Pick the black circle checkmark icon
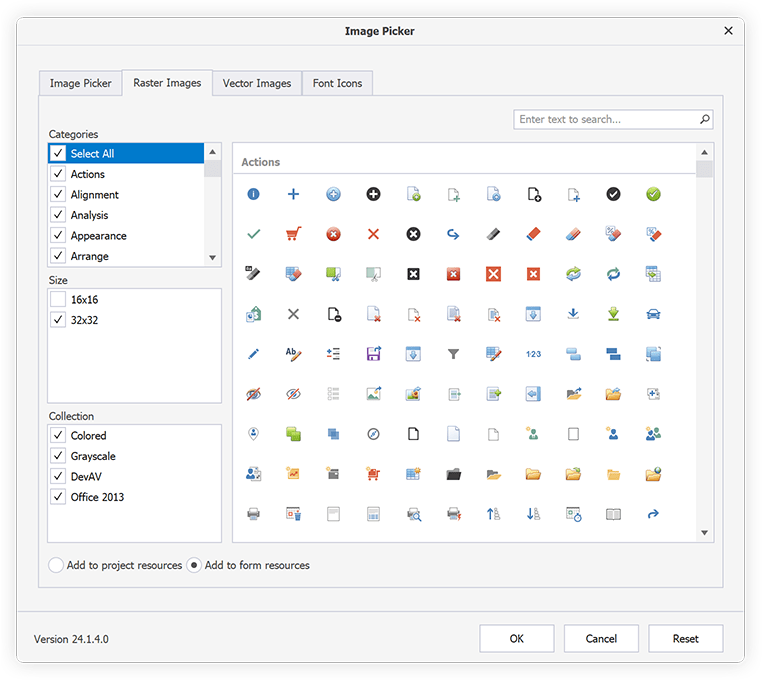This screenshot has height=680, width=763. (613, 194)
